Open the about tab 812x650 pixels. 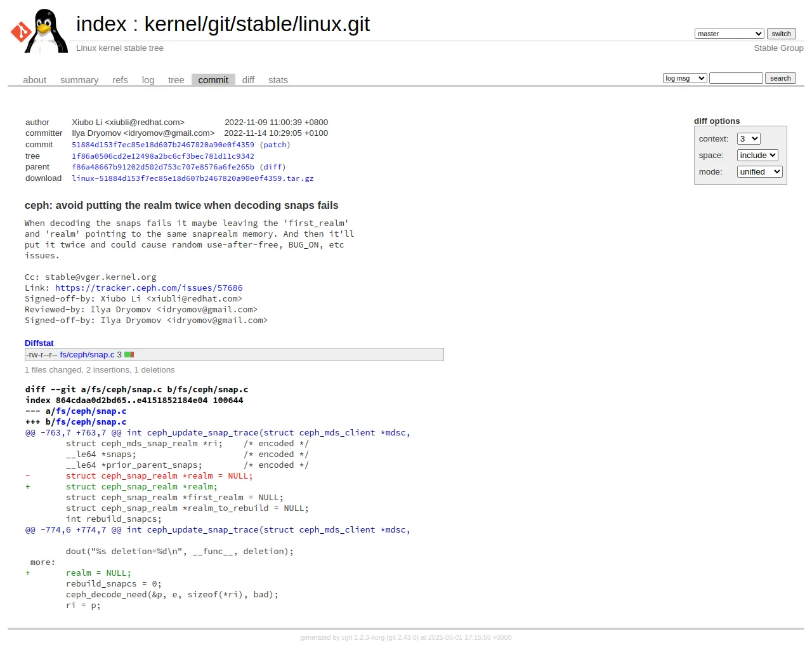(x=35, y=80)
